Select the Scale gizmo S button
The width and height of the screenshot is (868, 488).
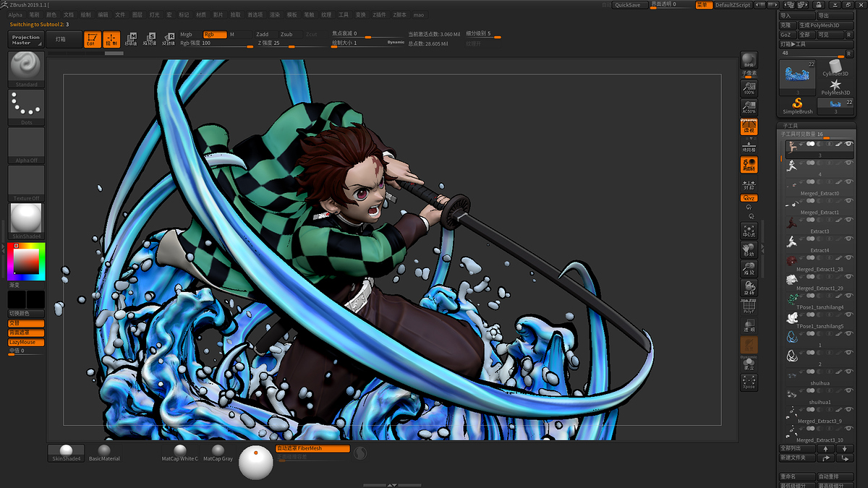150,39
